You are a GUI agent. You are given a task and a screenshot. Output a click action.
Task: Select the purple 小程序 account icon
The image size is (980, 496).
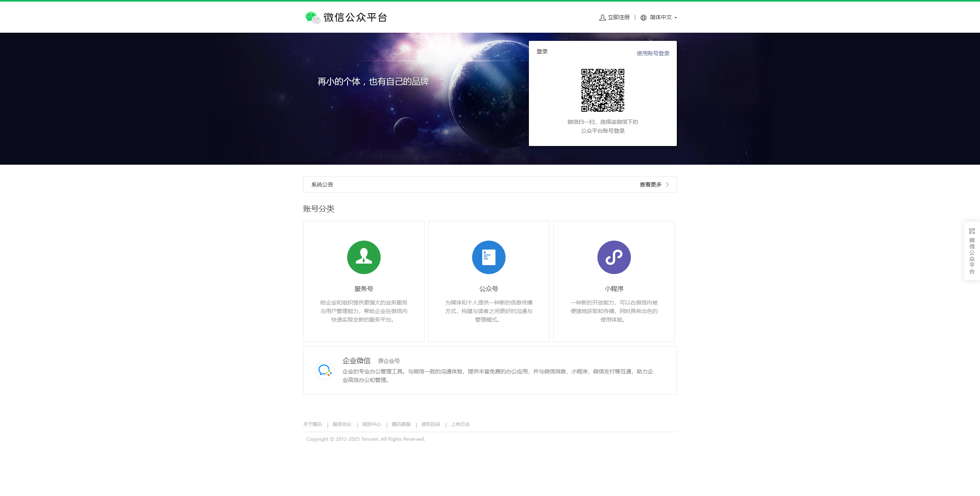tap(614, 257)
